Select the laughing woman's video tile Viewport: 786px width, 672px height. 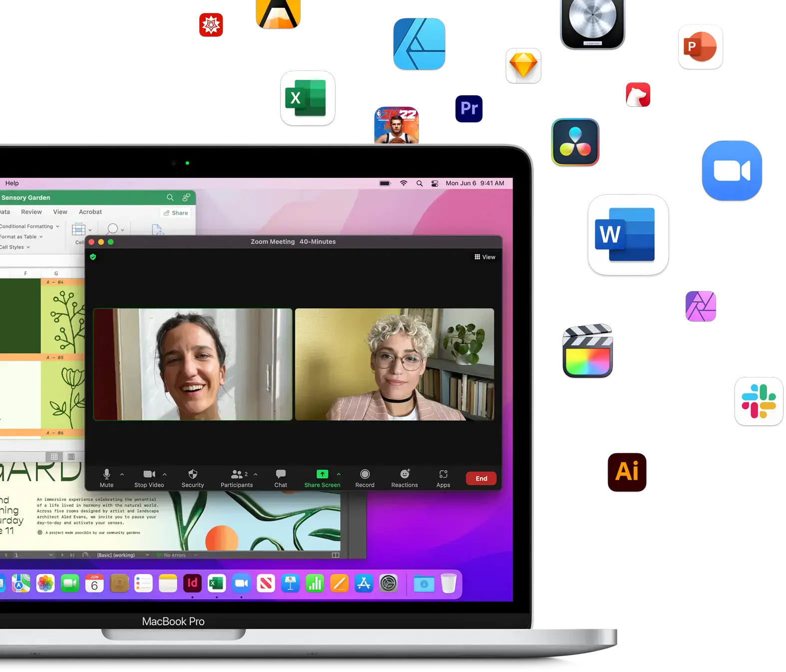coord(193,364)
